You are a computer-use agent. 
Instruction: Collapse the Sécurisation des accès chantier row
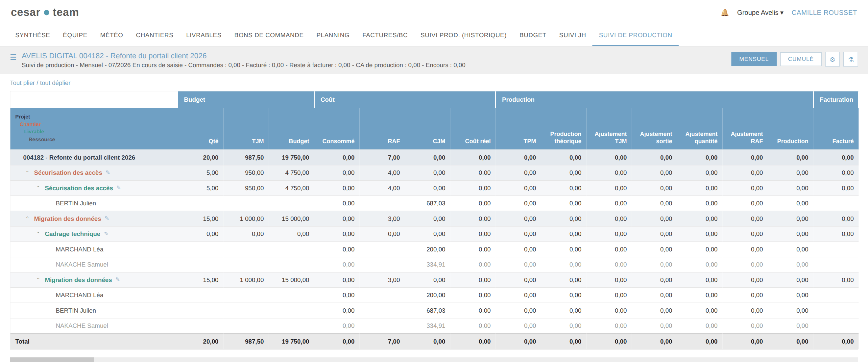(27, 172)
